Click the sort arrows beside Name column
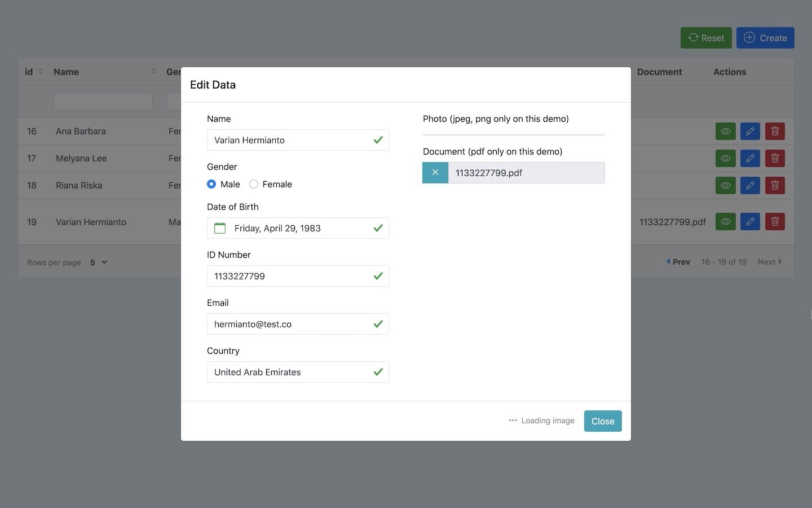This screenshot has width=812, height=508. click(x=153, y=72)
